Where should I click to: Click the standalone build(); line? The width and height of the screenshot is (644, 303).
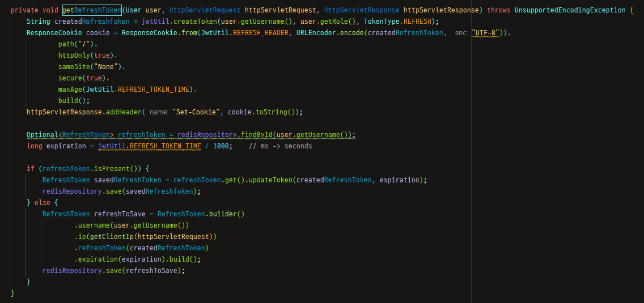[x=74, y=101]
